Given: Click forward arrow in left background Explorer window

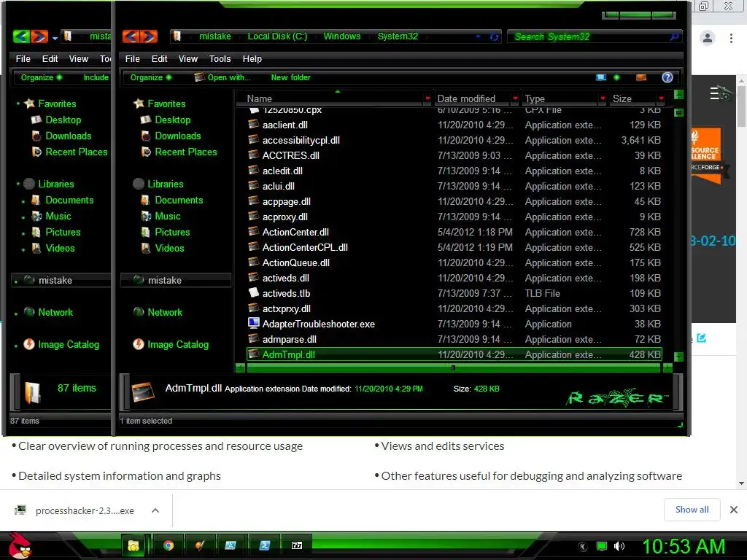Looking at the screenshot, I should pos(39,36).
